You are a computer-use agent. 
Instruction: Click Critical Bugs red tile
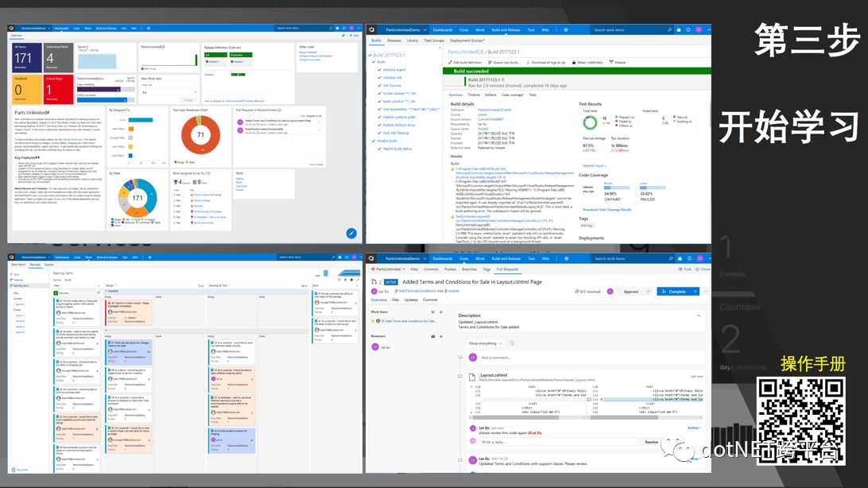[x=59, y=89]
